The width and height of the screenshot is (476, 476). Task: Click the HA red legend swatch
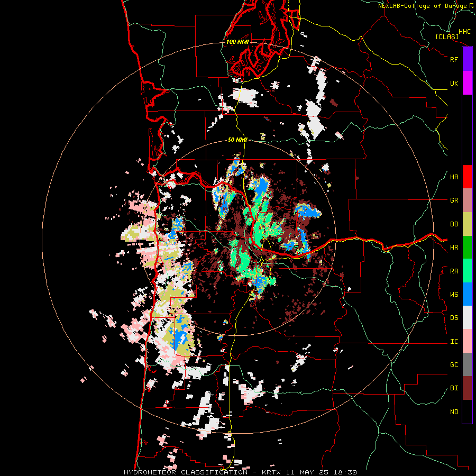point(467,177)
